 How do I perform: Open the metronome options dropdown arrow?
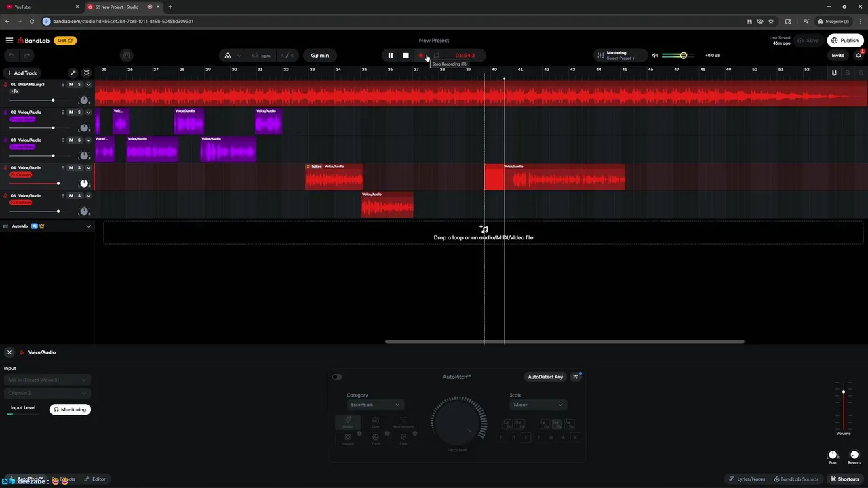(239, 56)
